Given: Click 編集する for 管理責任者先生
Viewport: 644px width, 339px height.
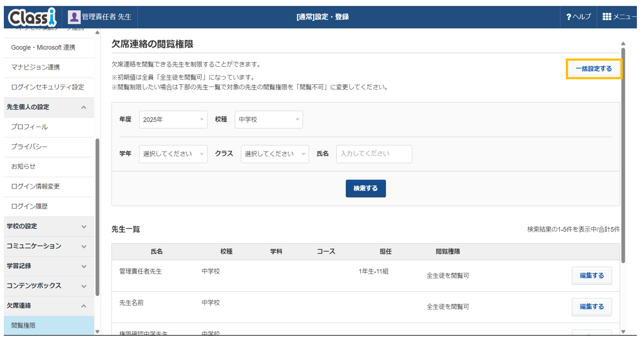Looking at the screenshot, I should tap(592, 276).
